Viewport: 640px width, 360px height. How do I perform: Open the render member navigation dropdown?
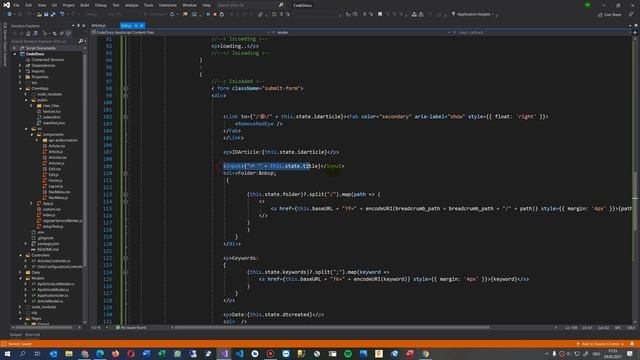coord(361,32)
